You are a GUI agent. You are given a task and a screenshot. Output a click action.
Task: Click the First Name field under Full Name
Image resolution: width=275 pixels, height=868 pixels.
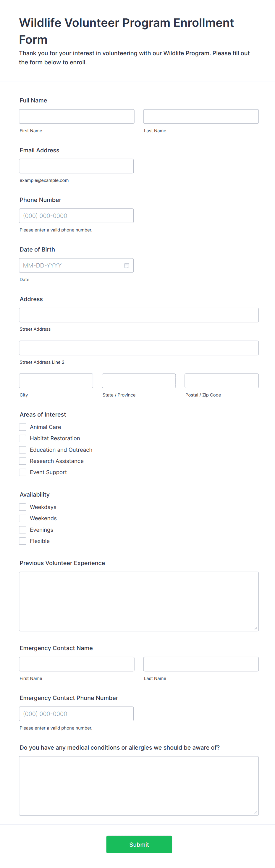point(76,116)
